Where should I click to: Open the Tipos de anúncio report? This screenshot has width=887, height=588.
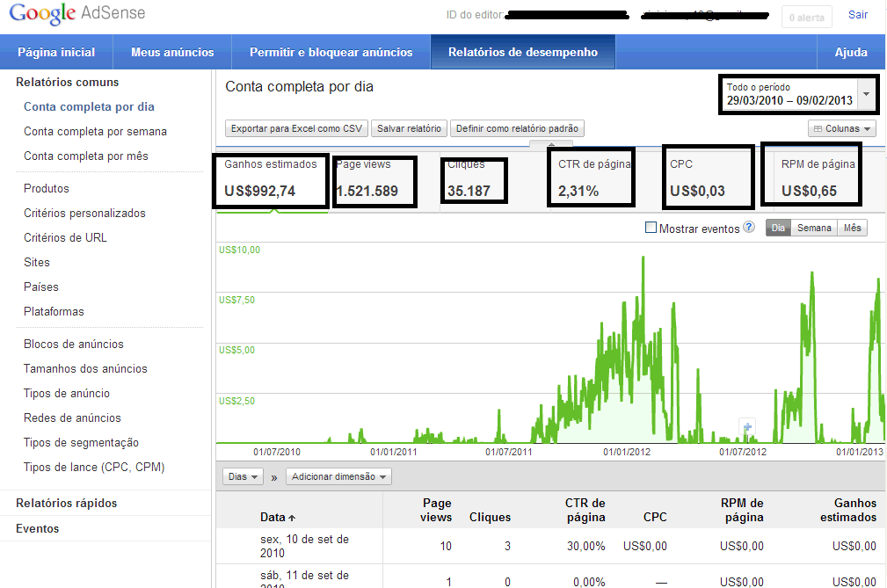click(67, 393)
